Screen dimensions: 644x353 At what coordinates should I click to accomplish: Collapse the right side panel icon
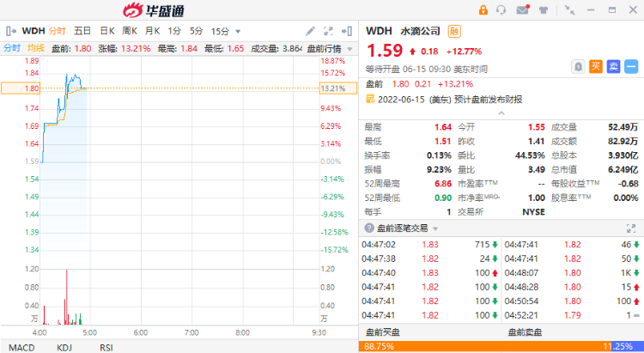coord(347,31)
